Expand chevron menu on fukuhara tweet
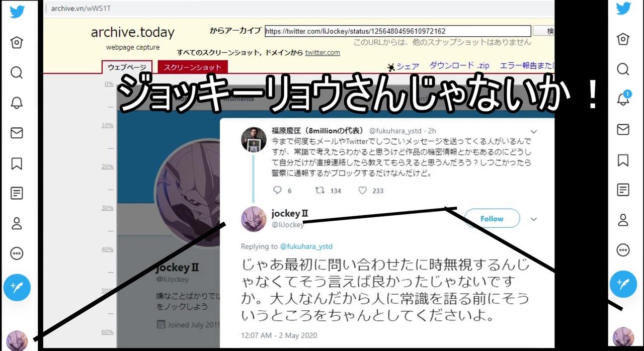Viewport: 644px width, 351px height. [534, 132]
